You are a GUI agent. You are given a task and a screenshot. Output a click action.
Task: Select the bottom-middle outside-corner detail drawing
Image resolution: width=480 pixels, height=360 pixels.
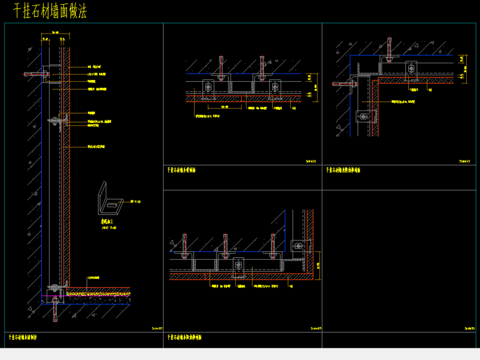pos(245,248)
